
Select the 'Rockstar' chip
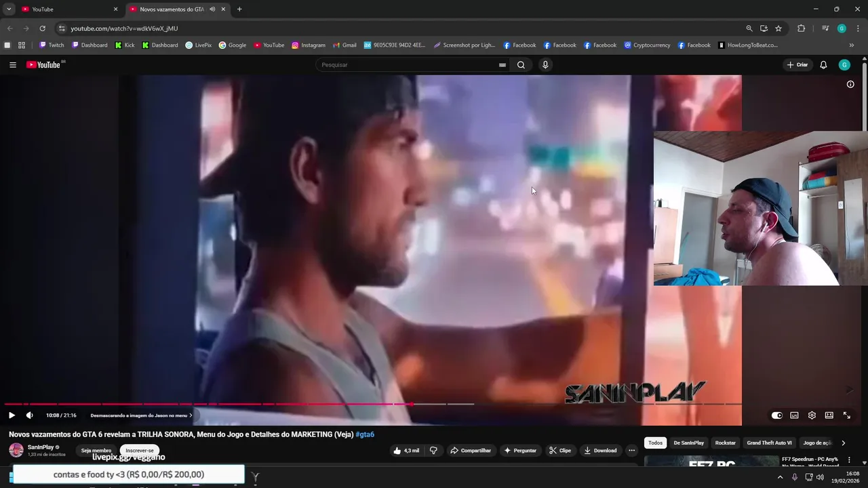725,443
